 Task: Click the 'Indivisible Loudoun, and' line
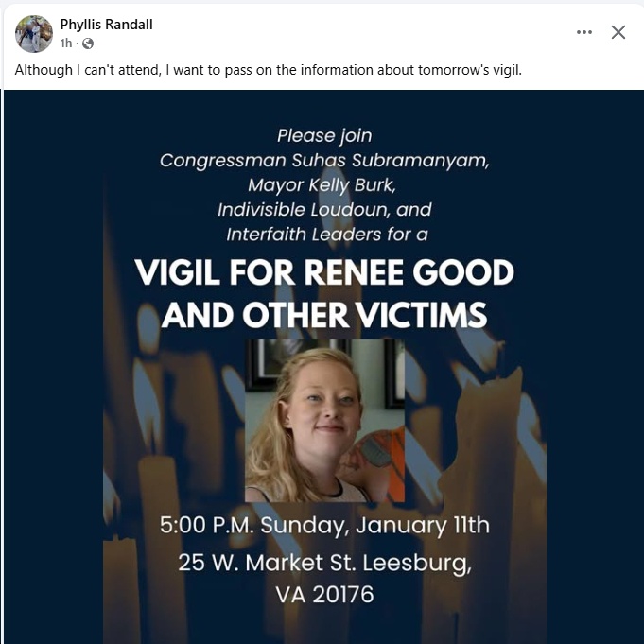click(x=324, y=210)
